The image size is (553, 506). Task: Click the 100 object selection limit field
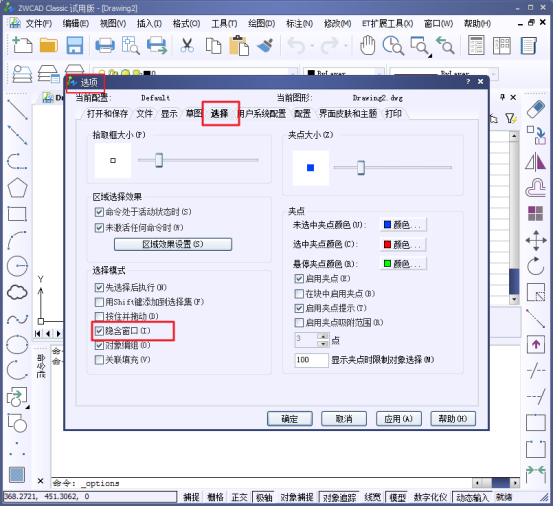(311, 360)
